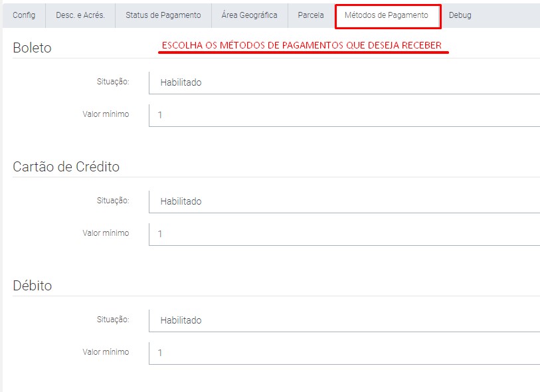Select the Débito Valor mínimo input
This screenshot has width=540, height=392.
click(x=344, y=352)
